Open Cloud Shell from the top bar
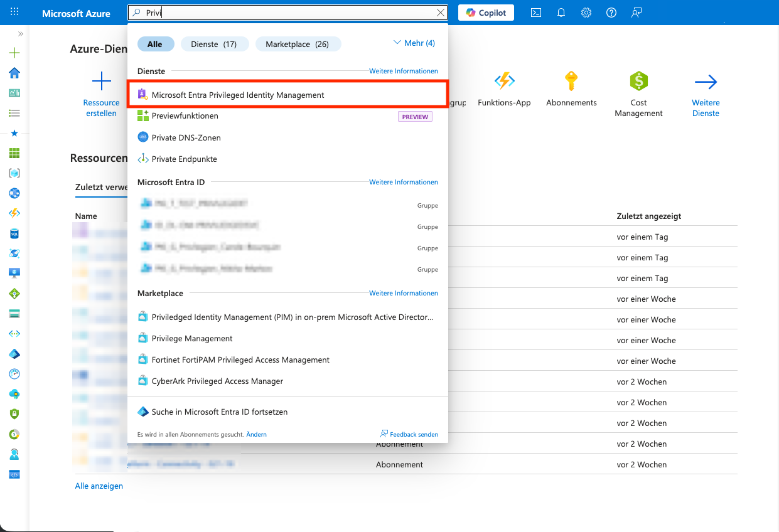The image size is (779, 532). (536, 13)
